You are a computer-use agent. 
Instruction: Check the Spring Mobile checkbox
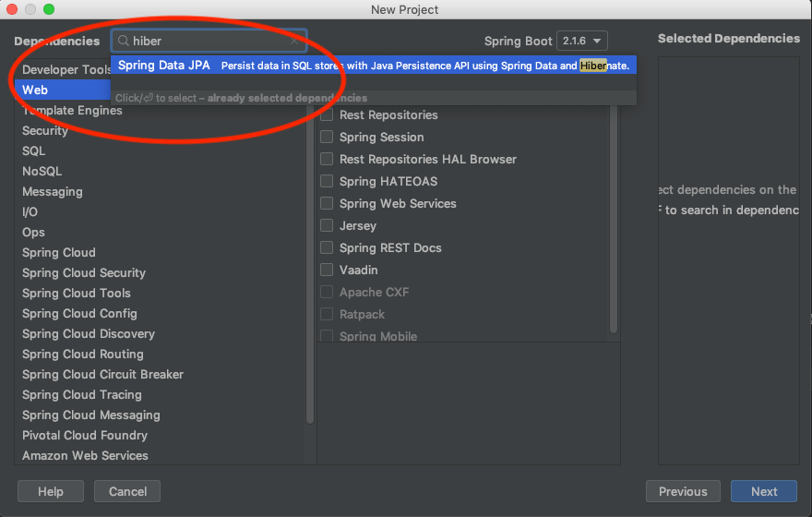point(327,336)
